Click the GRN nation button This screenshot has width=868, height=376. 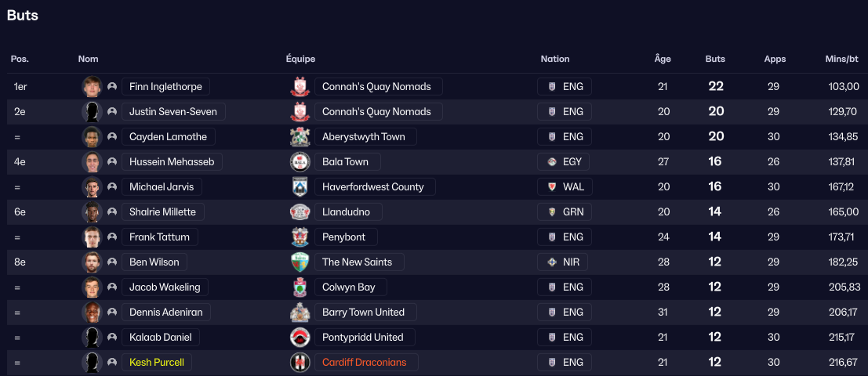(565, 212)
